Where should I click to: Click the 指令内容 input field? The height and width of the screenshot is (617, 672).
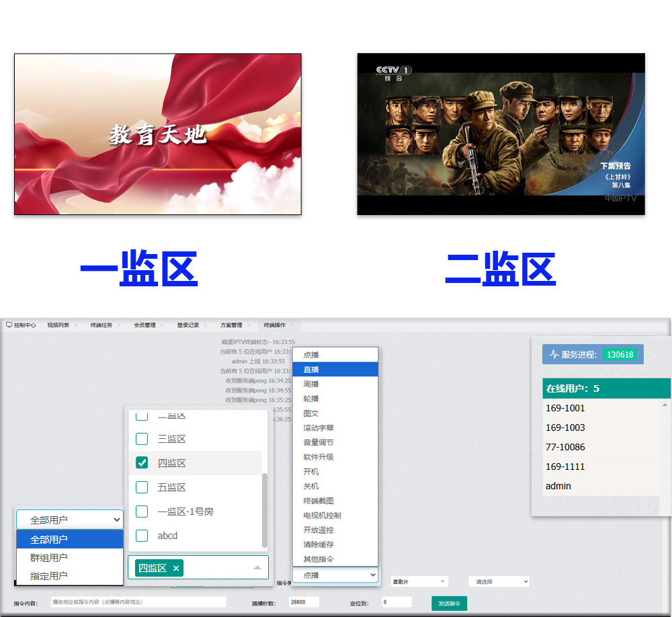pyautogui.click(x=138, y=602)
